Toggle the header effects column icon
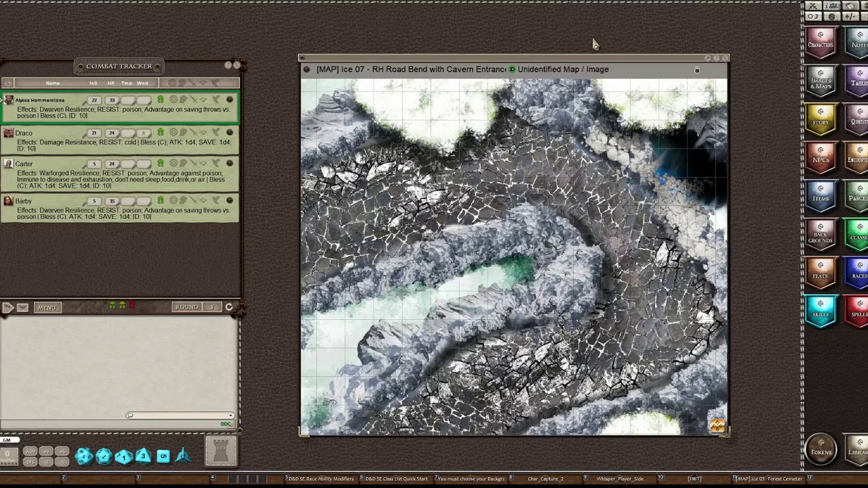The height and width of the screenshot is (488, 868). click(215, 83)
